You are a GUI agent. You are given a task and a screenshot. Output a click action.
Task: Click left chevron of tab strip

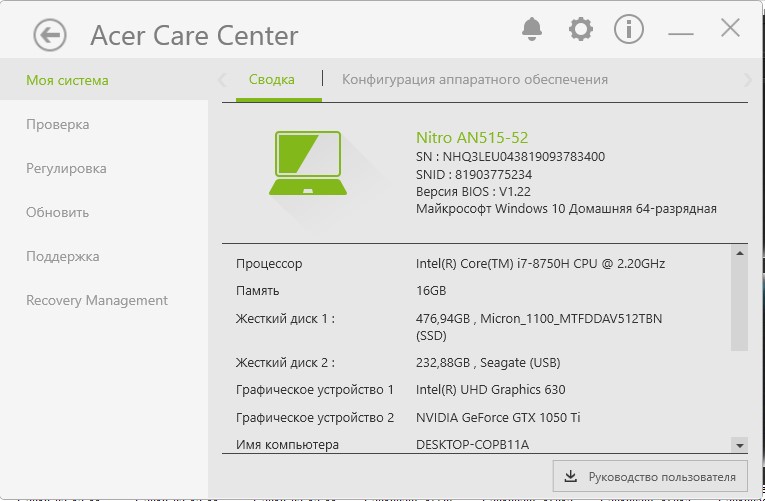coord(222,80)
